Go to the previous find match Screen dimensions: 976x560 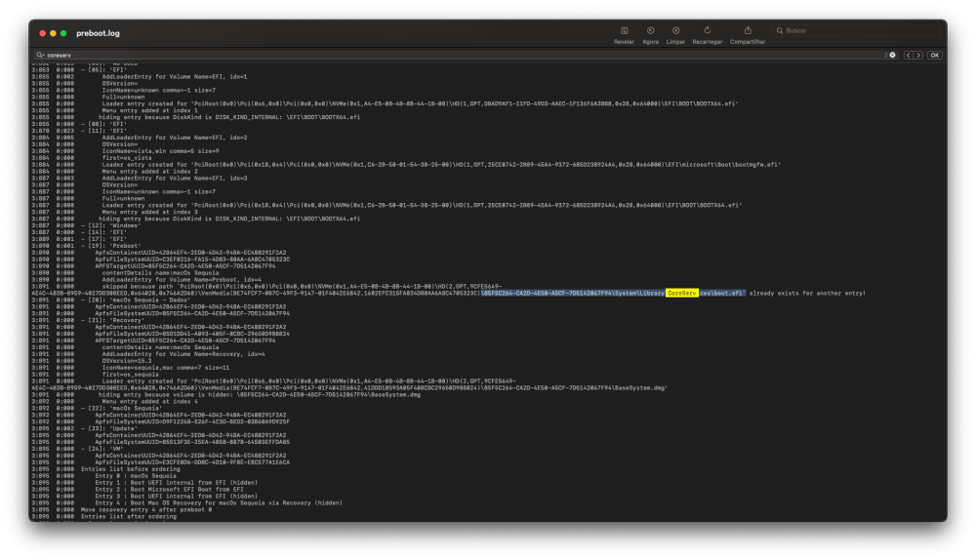[x=908, y=55]
